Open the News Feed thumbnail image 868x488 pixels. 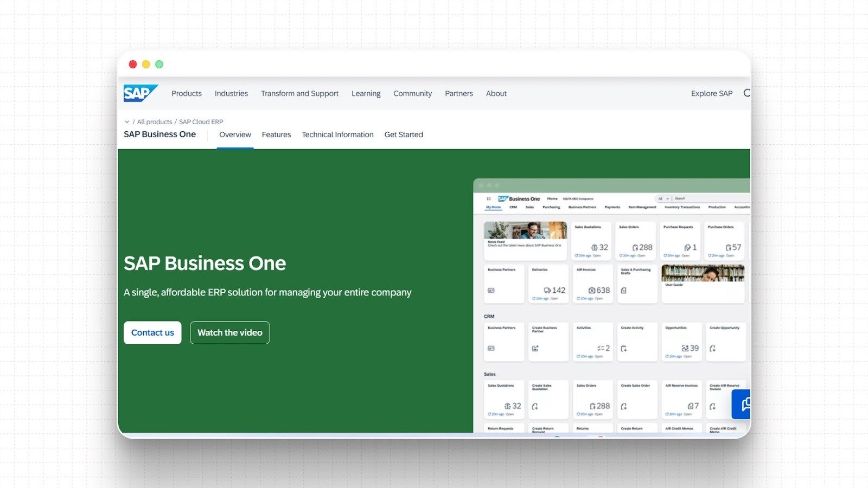(x=525, y=231)
